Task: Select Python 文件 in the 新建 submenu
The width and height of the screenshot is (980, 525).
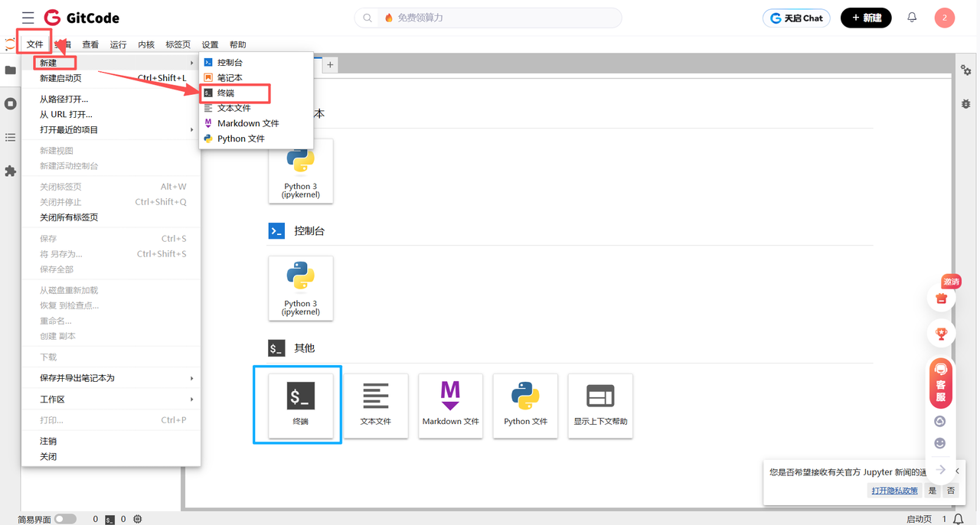Action: click(256, 139)
